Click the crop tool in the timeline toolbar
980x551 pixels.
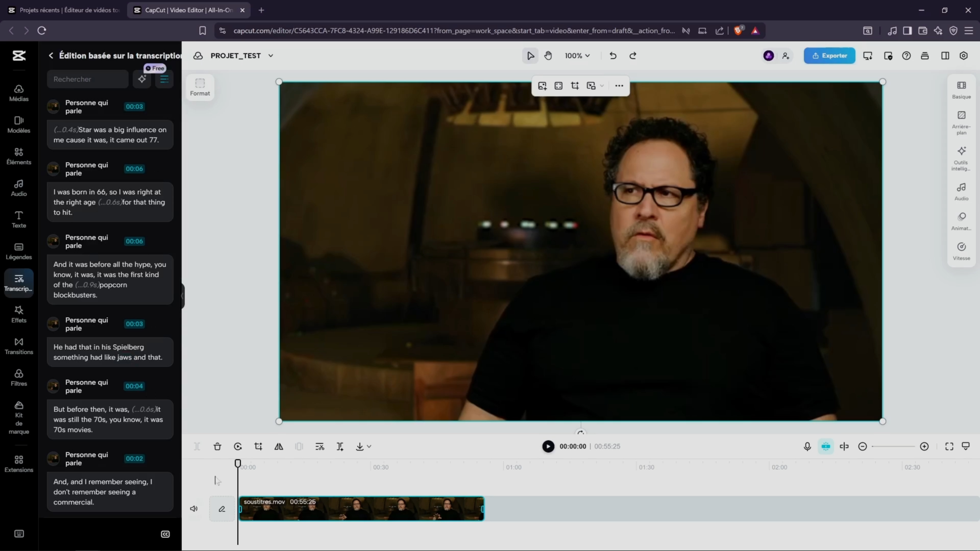point(258,446)
